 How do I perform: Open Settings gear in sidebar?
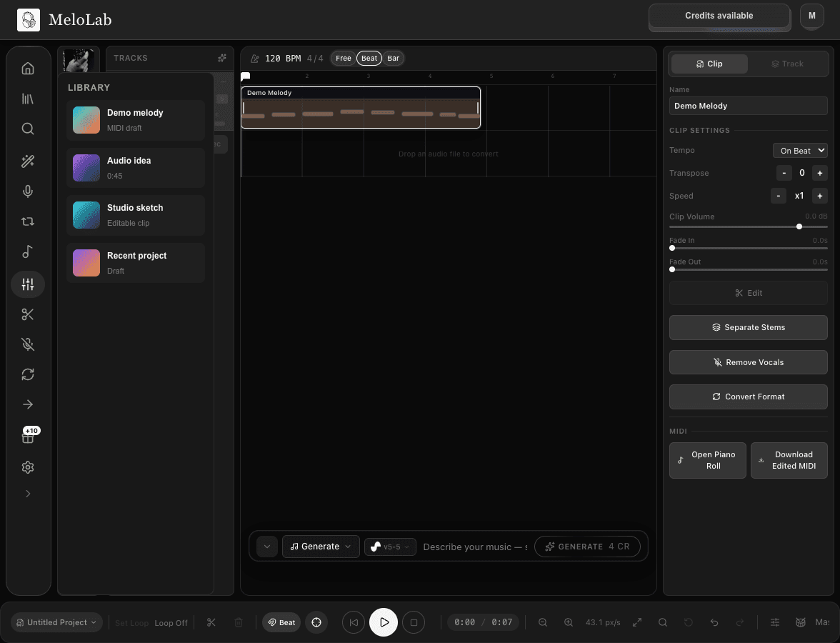[x=28, y=467]
